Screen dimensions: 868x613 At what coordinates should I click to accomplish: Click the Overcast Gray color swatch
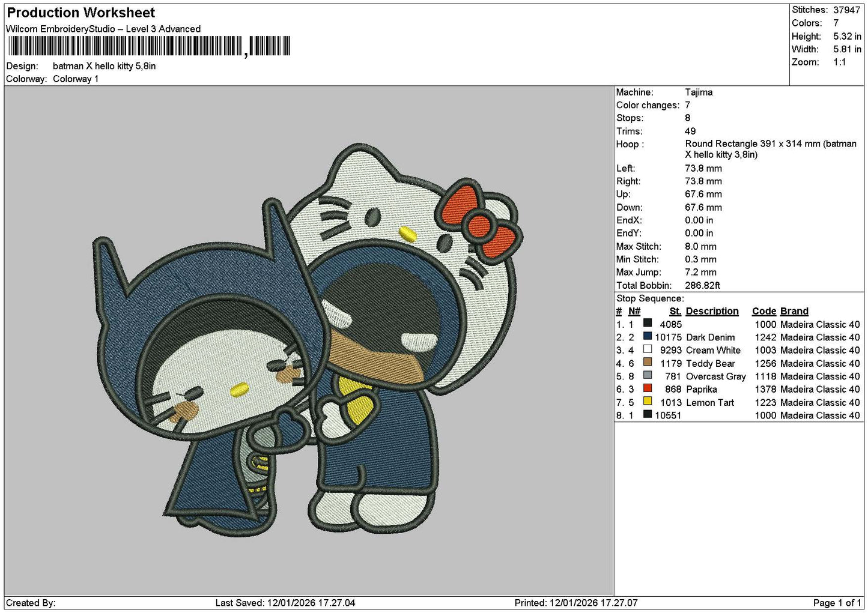point(648,375)
